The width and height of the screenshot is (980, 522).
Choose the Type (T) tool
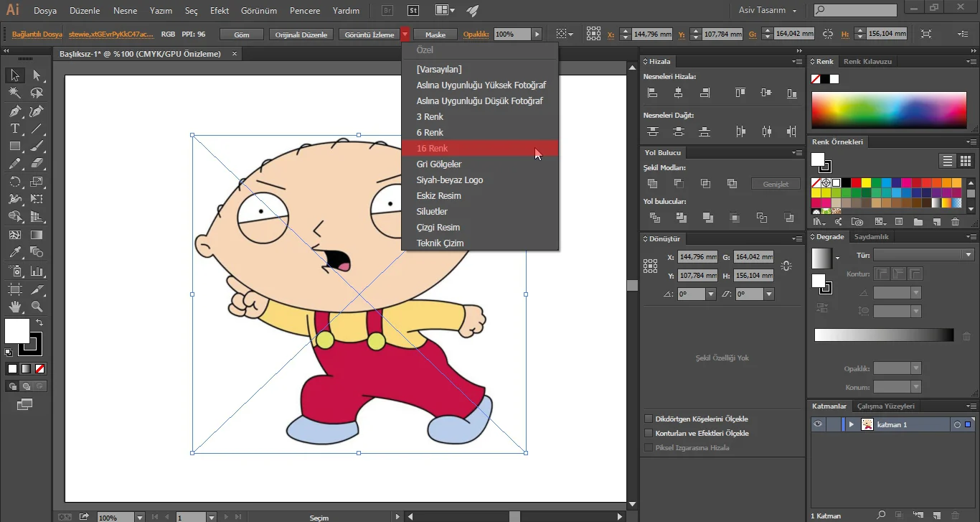point(14,129)
